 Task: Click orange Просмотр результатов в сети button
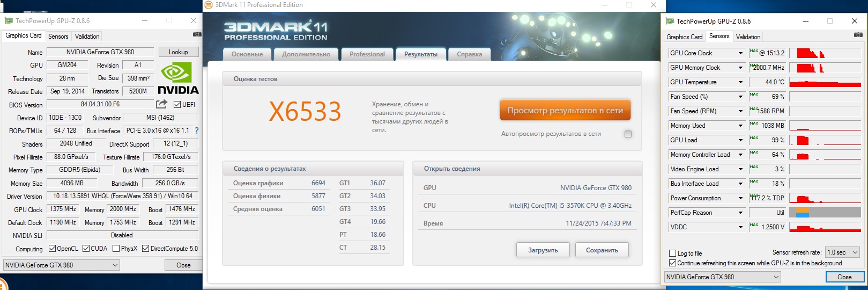point(565,111)
